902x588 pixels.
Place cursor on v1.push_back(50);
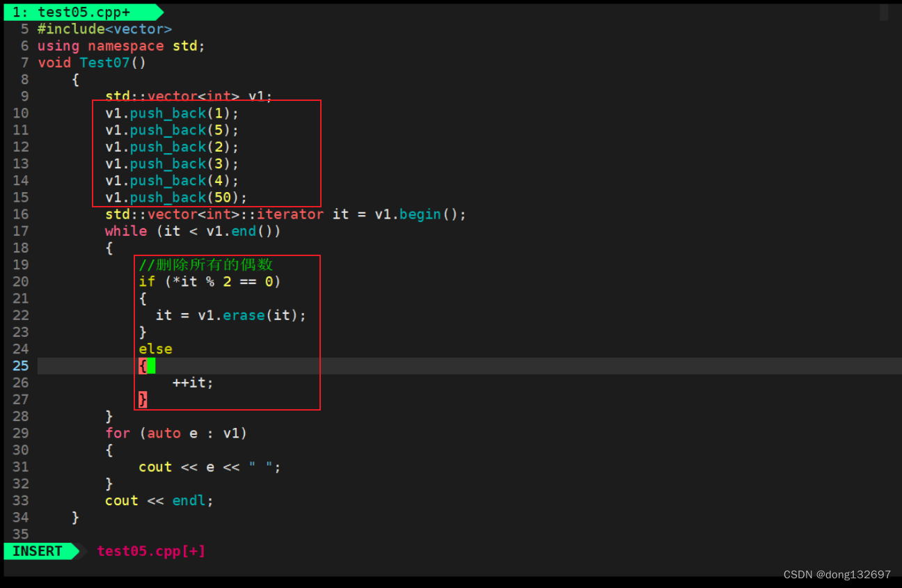[176, 197]
